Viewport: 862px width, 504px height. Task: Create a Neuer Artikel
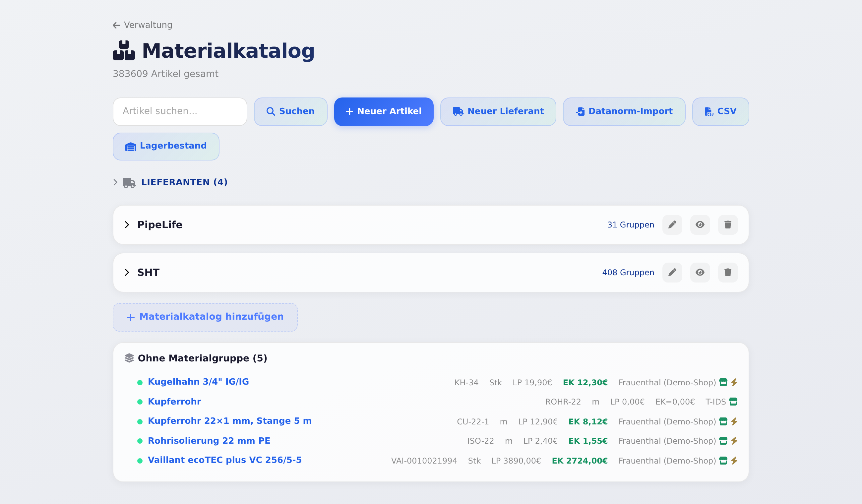(384, 111)
